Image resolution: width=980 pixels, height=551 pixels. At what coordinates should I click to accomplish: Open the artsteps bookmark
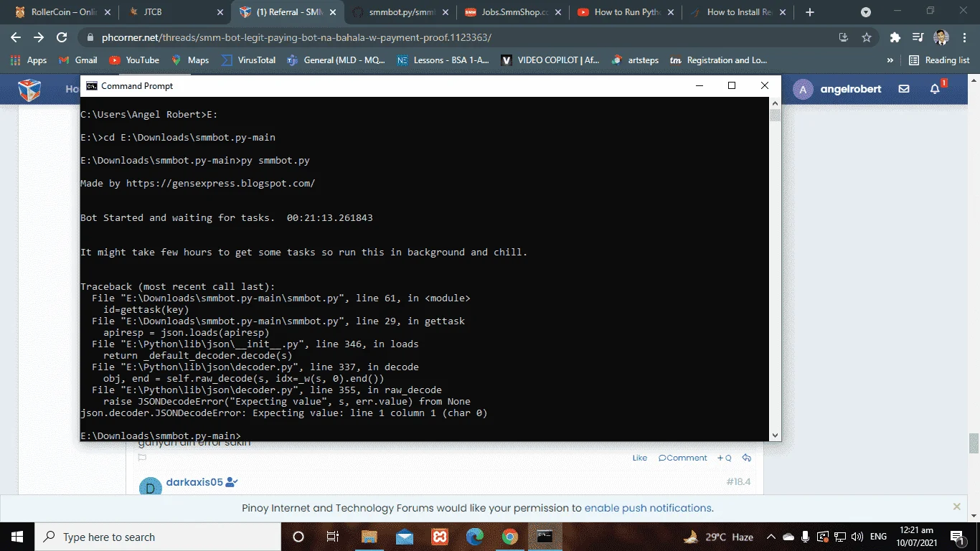636,60
